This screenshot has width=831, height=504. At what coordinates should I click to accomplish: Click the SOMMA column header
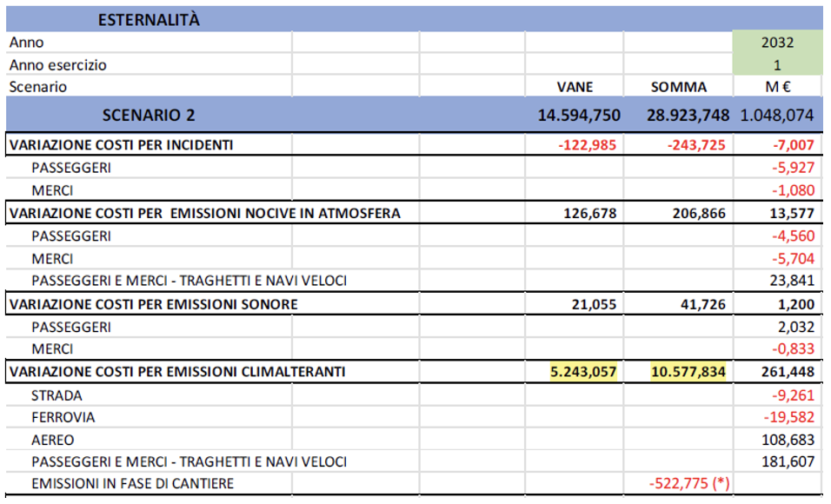pos(678,87)
